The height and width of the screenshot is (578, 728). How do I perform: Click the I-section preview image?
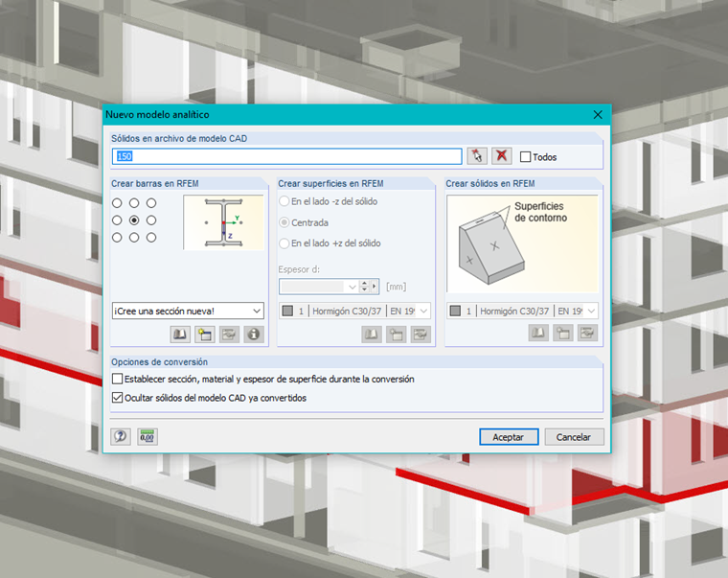pos(224,222)
